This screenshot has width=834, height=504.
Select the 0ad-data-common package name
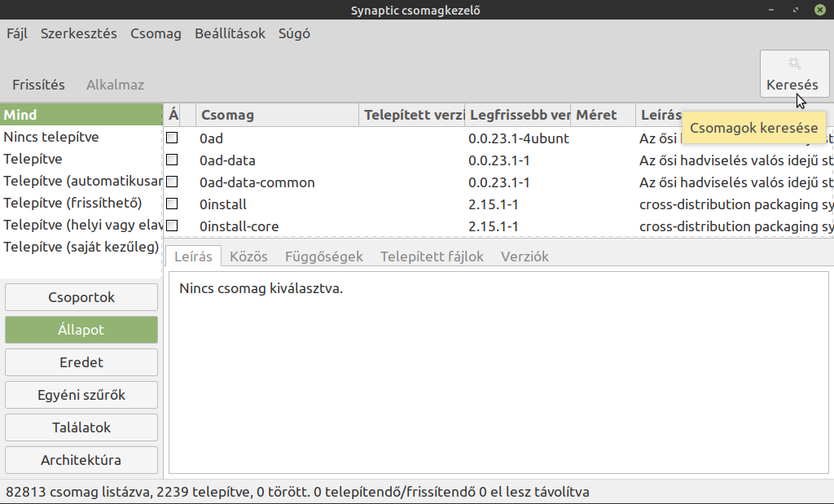click(x=257, y=182)
